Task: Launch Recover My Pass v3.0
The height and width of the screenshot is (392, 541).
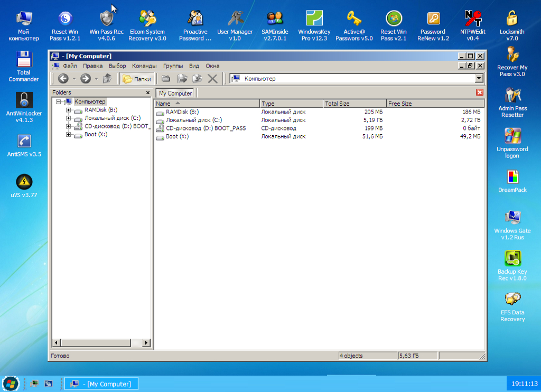Action: pos(512,62)
